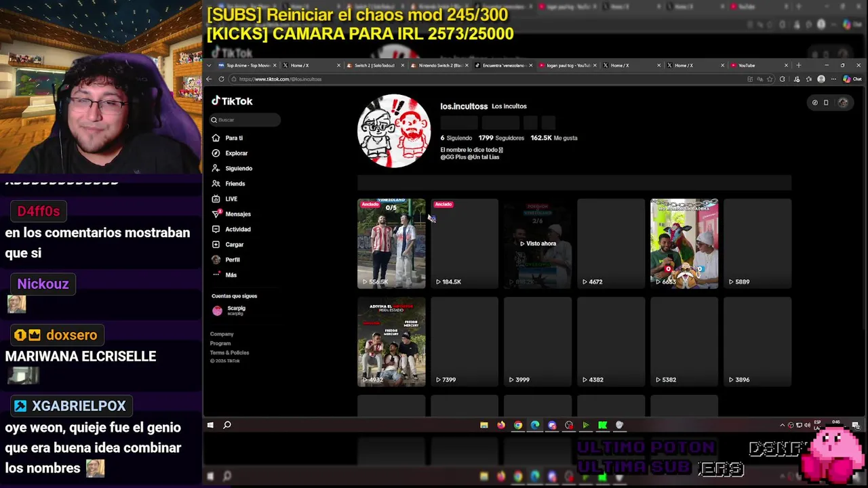Switch to Switch 2 SoloTodo tab
868x488 pixels.
(375, 65)
